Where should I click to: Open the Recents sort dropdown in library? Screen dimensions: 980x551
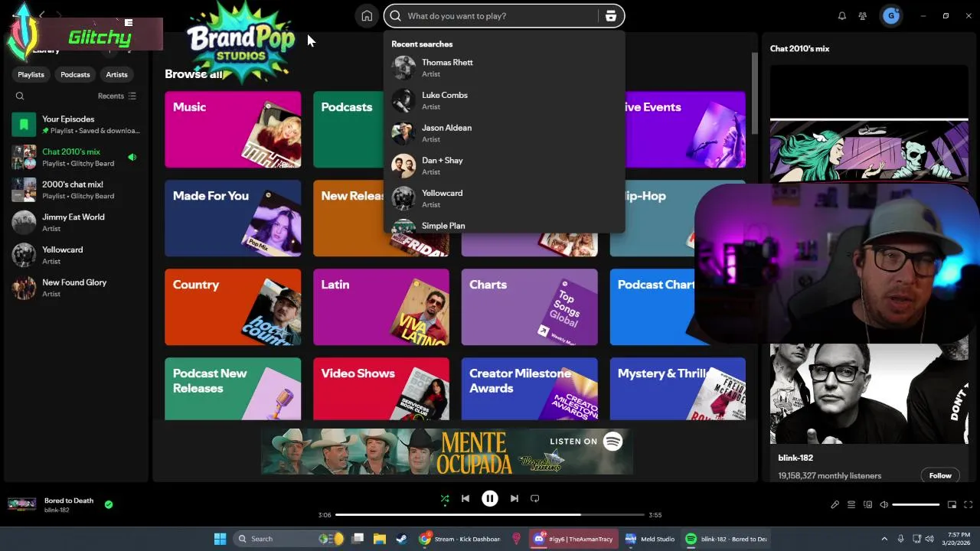117,96
